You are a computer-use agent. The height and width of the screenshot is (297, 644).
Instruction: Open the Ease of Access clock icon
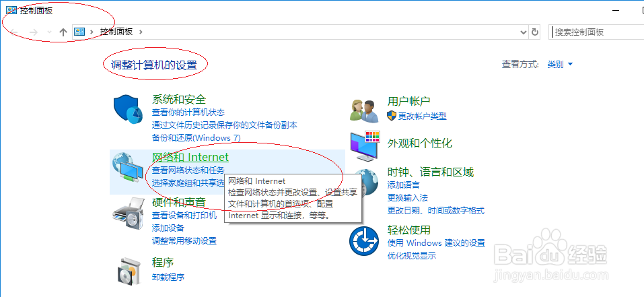click(364, 241)
